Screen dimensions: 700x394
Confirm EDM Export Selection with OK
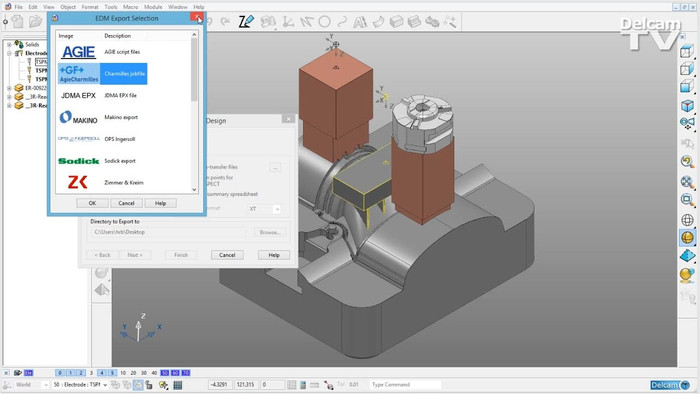(92, 203)
